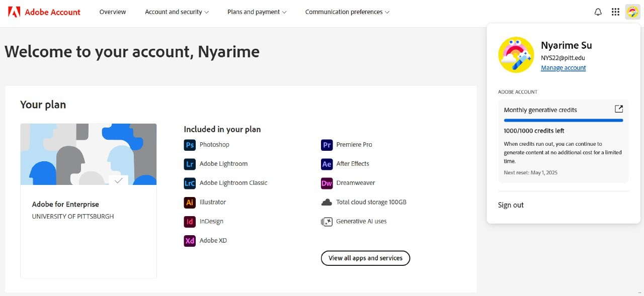
Task: Click the Adobe Lightroom icon
Action: pyautogui.click(x=190, y=164)
